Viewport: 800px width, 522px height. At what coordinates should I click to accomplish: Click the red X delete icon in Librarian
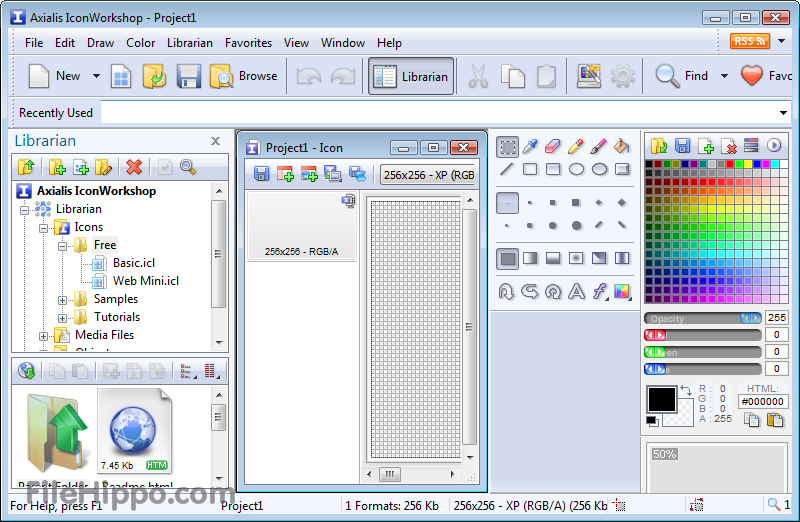[134, 166]
